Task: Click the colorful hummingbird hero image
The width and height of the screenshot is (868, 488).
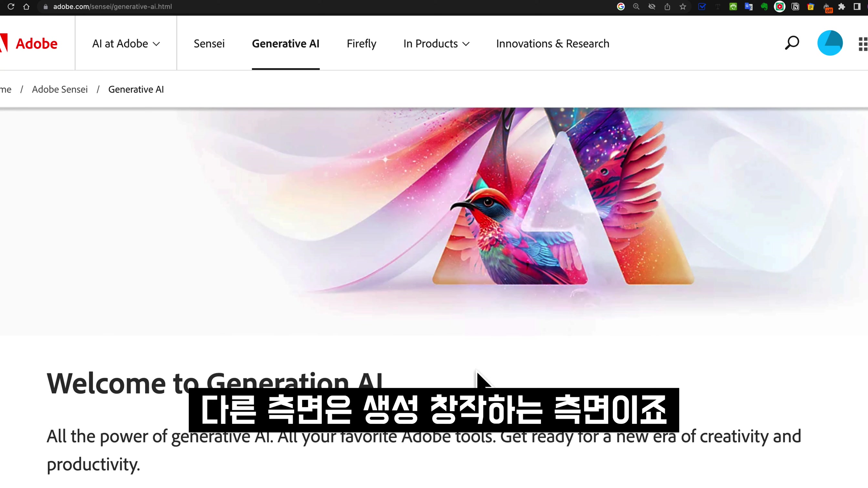Action: click(x=434, y=221)
